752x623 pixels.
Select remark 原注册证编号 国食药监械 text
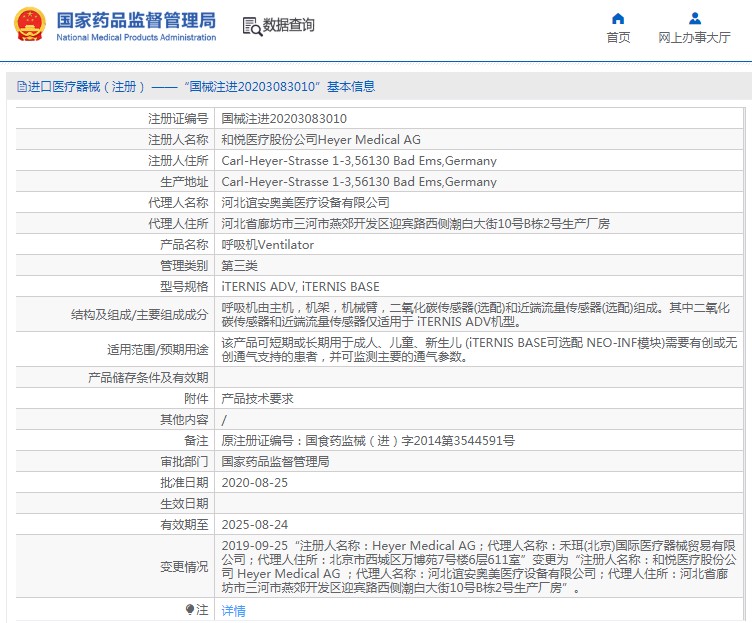point(368,441)
